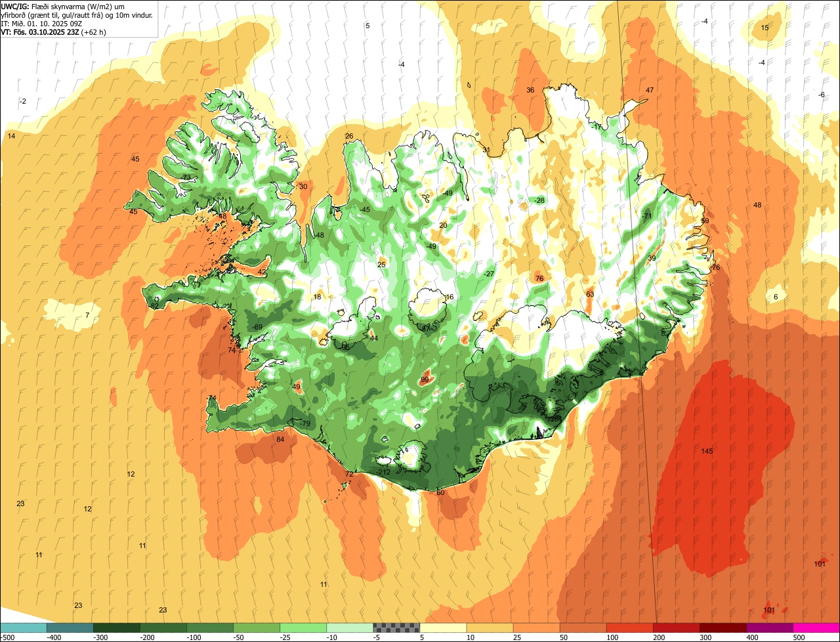The width and height of the screenshot is (840, 642).
Task: Click the title line 'UWC/IG: Flæði skynvarma (W/m2) um'
Action: click(x=64, y=6)
